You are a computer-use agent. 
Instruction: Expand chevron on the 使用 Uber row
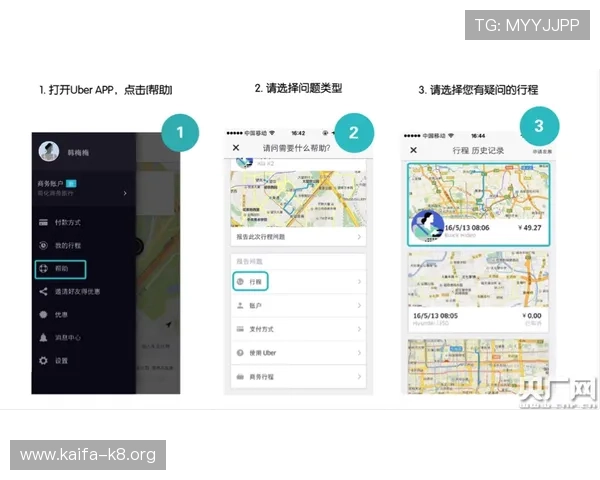[x=359, y=353]
